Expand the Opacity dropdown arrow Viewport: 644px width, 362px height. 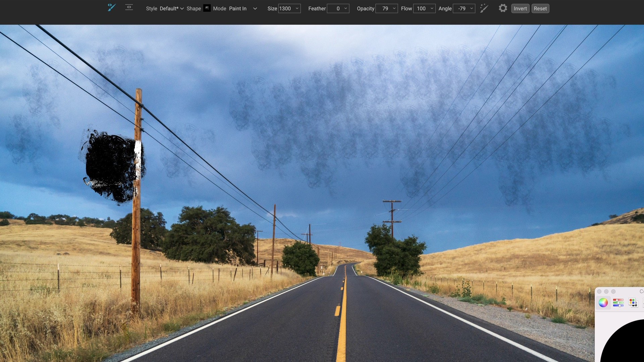[x=394, y=8]
